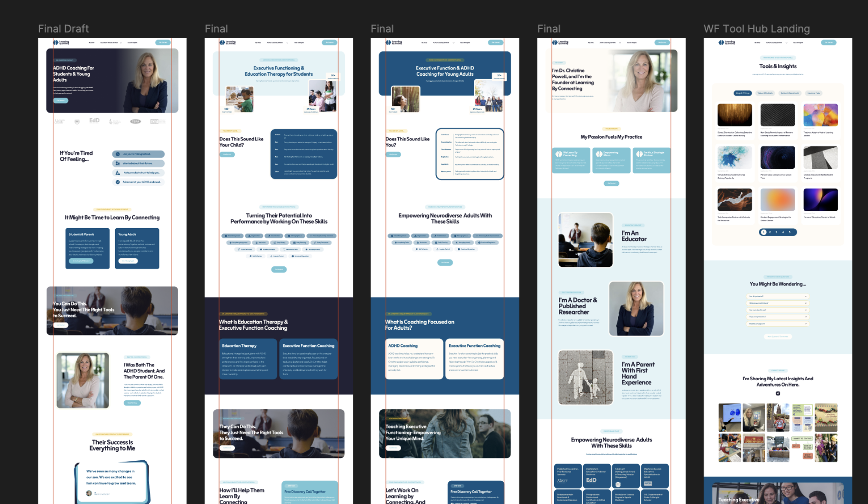Click the dark wavy article thumbnail image
This screenshot has width=868, height=504.
click(778, 115)
